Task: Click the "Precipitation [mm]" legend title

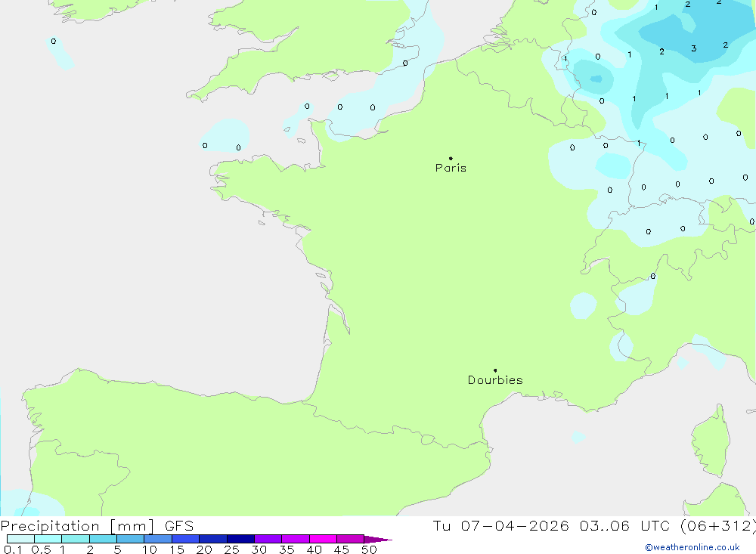Action: click(77, 526)
